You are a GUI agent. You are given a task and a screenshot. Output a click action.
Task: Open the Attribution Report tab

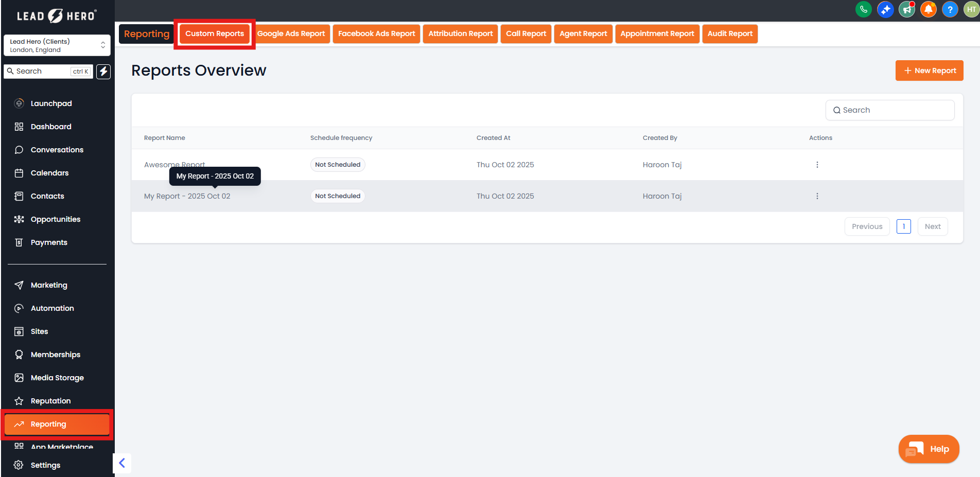460,34
